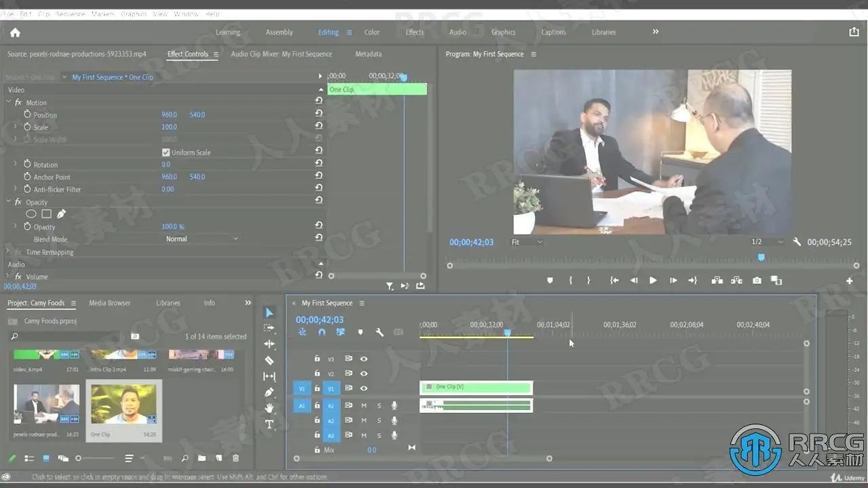Select the Hand tool
Image resolution: width=868 pixels, height=488 pixels.
269,408
